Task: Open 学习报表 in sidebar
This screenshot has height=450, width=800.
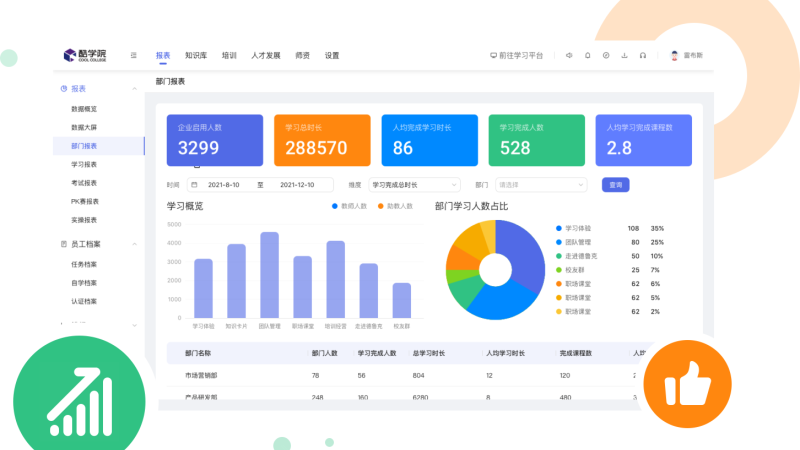Action: click(84, 164)
